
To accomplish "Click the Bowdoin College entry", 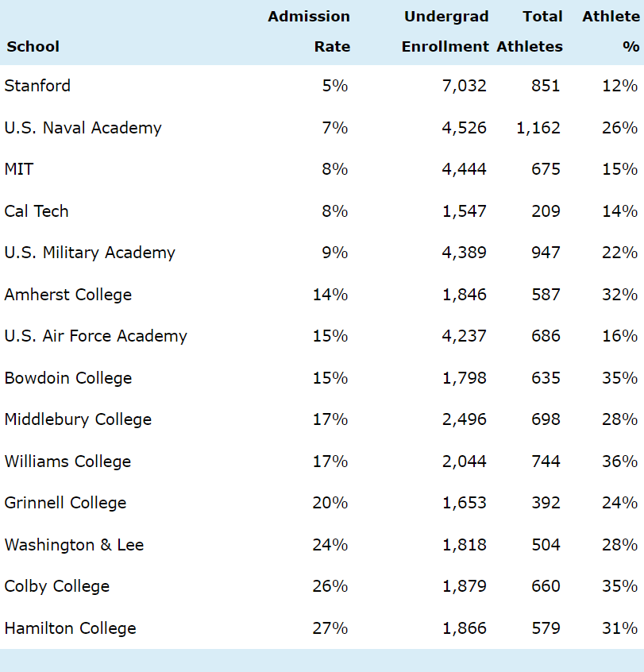I will [x=68, y=377].
